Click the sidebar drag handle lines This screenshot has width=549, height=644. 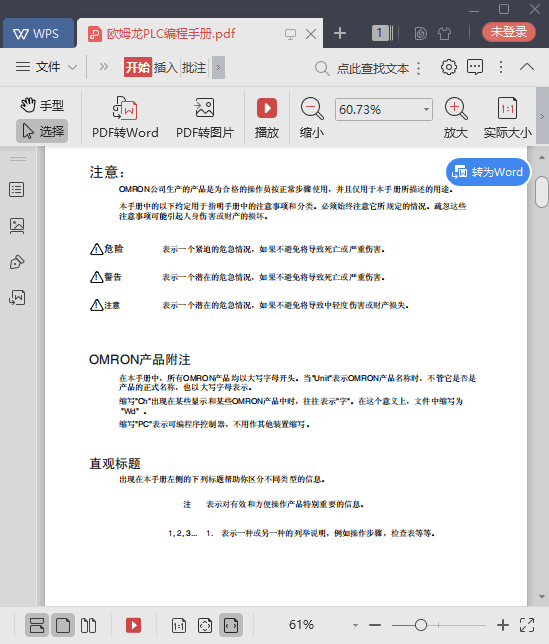tap(18, 159)
